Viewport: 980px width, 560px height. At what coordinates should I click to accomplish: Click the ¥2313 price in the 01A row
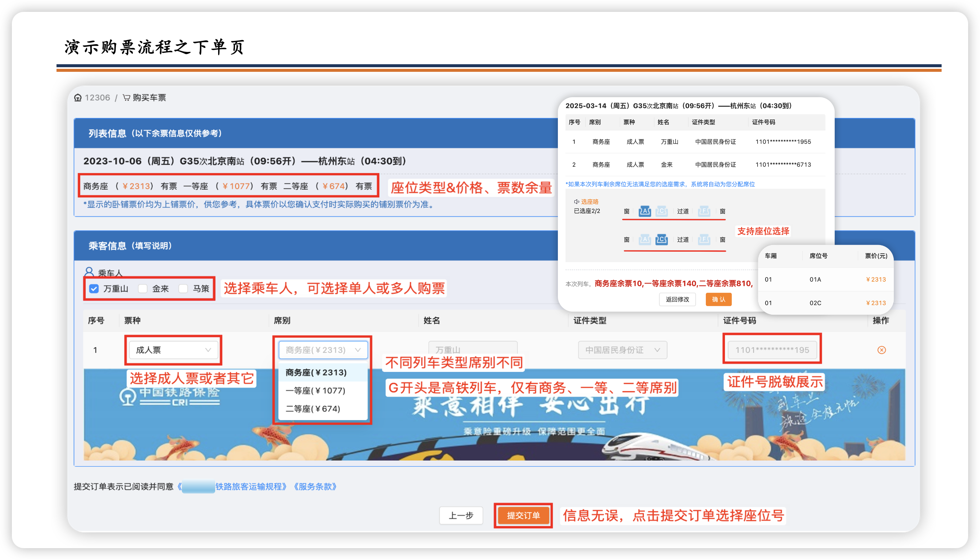tap(876, 280)
